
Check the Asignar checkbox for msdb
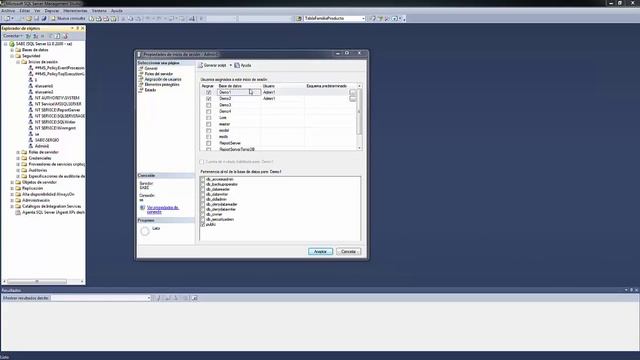(x=209, y=137)
